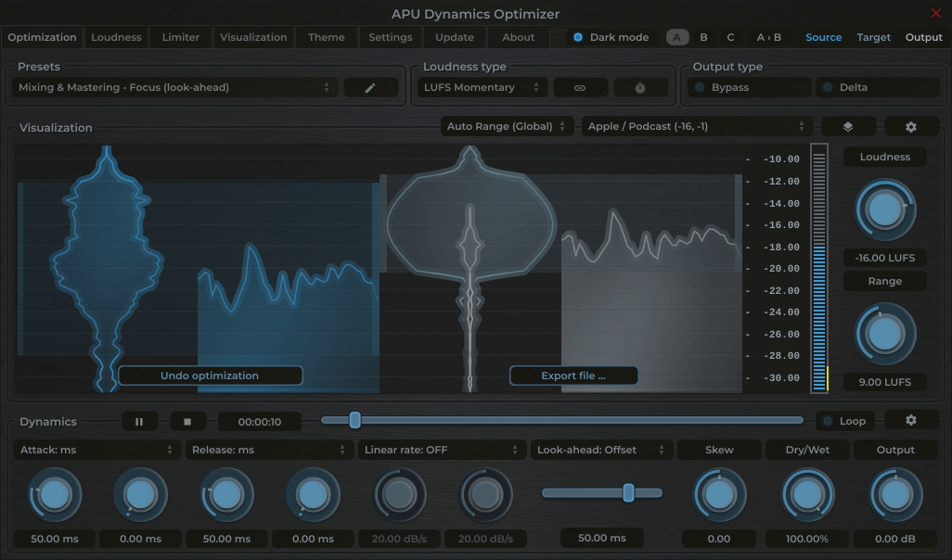Screen dimensions: 952x560
Task: Open visualization settings via the gear icon
Action: click(x=911, y=125)
